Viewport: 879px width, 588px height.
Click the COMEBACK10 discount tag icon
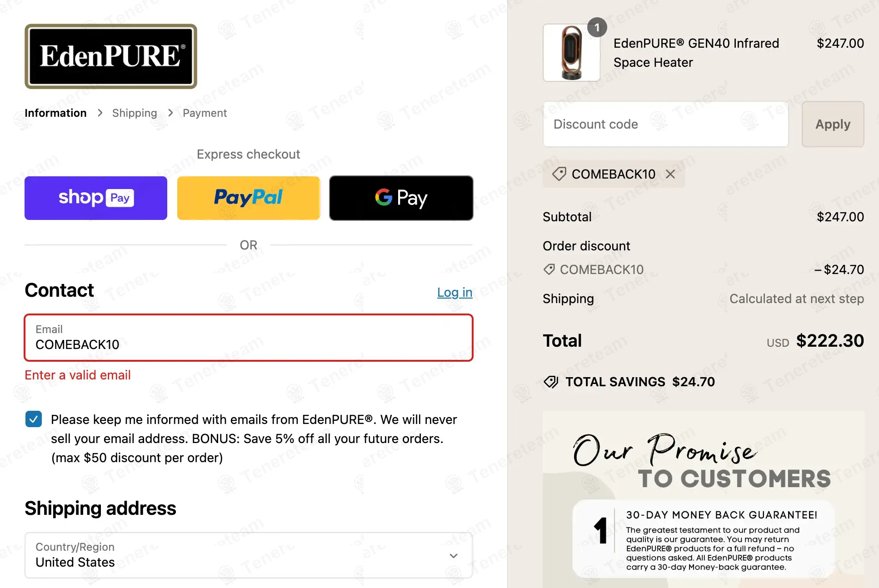[x=559, y=174]
